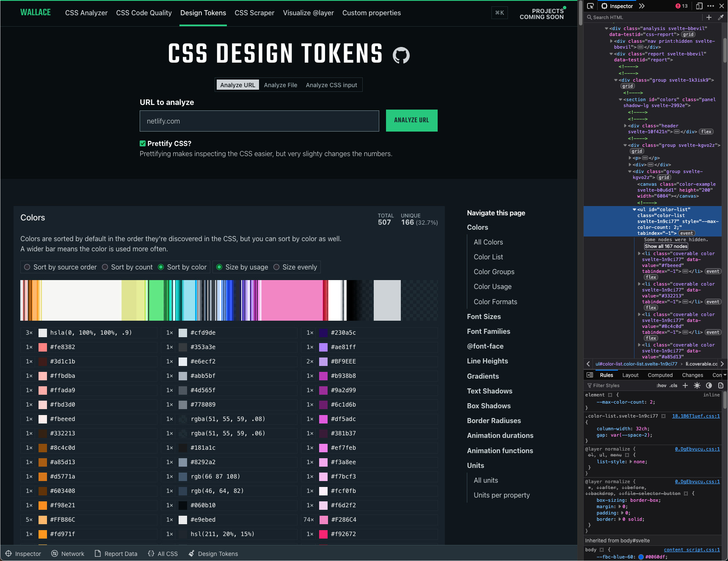Viewport: 728px width, 561px height.
Task: Go to Font Sizes in page navigation
Action: coord(484,316)
